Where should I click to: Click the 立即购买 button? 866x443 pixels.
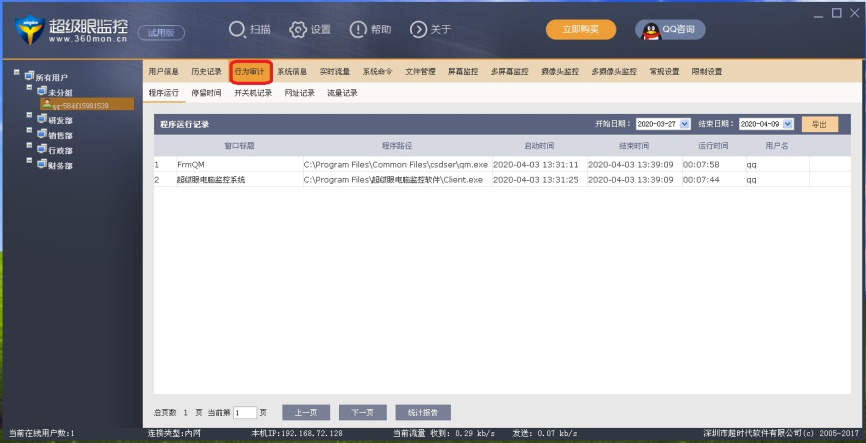pyautogui.click(x=581, y=30)
